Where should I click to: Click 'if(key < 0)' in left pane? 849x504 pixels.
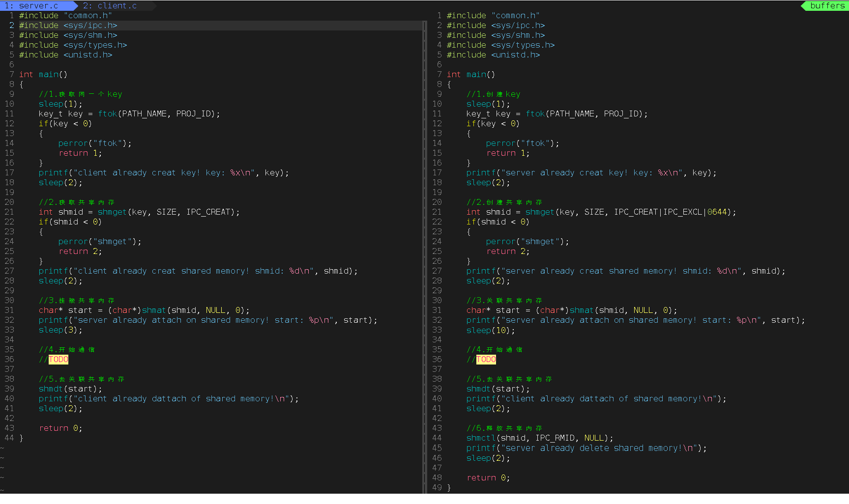click(x=65, y=123)
